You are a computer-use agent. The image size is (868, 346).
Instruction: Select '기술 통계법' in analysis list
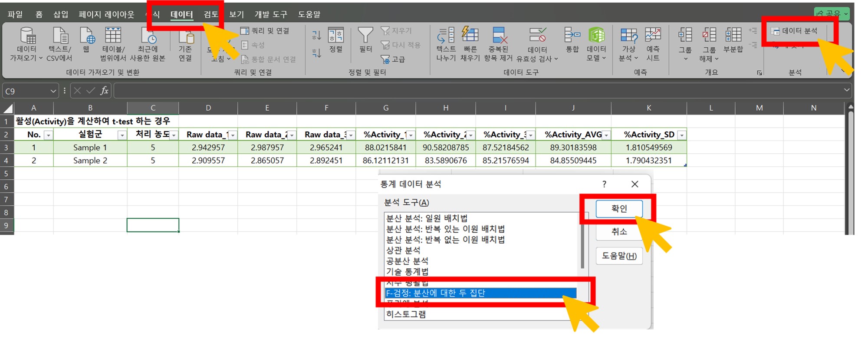coord(480,271)
